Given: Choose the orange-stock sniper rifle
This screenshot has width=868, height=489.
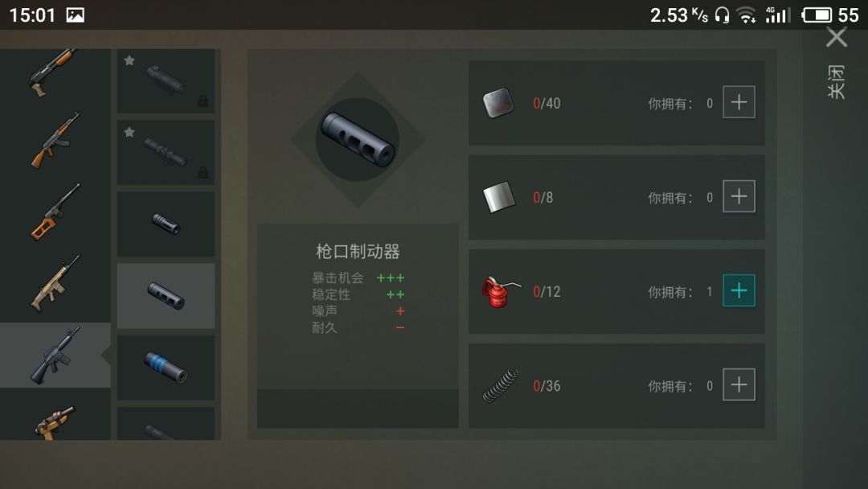Looking at the screenshot, I should (x=55, y=212).
